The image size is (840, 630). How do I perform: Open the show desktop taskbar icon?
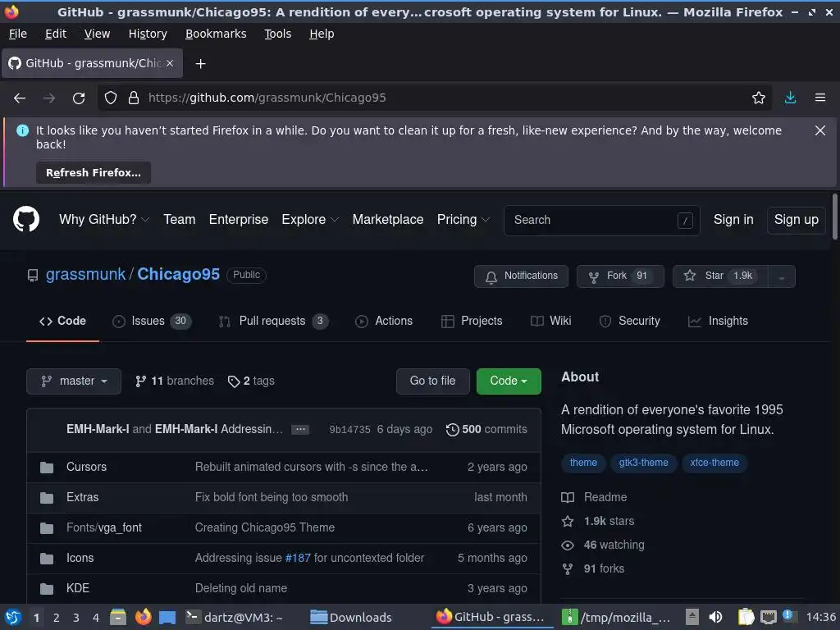coord(167,617)
